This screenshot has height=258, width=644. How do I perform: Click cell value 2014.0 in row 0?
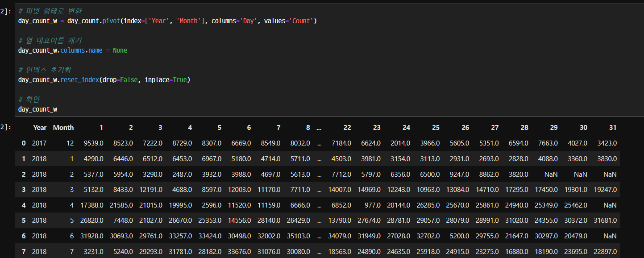tap(400, 143)
